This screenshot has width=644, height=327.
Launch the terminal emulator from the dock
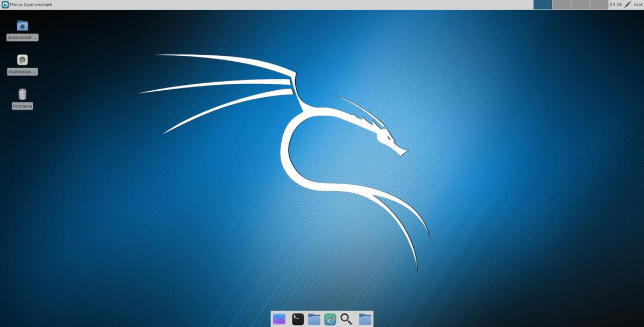coord(298,319)
